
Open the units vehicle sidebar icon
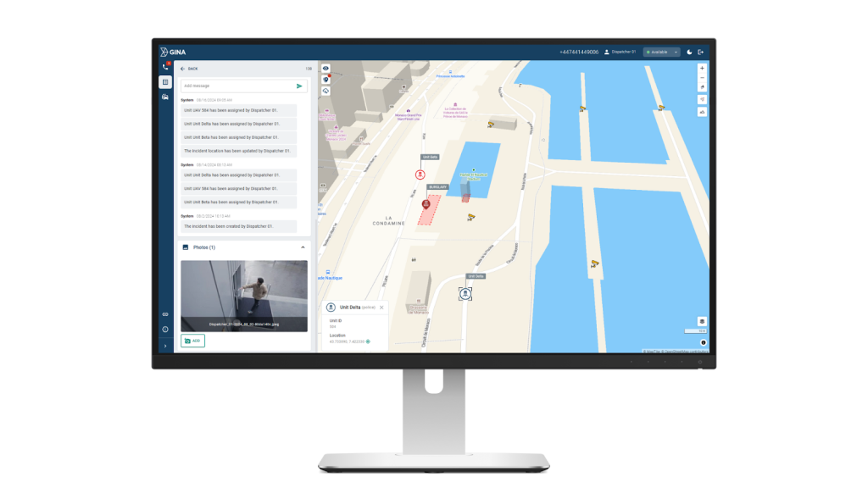pyautogui.click(x=165, y=97)
